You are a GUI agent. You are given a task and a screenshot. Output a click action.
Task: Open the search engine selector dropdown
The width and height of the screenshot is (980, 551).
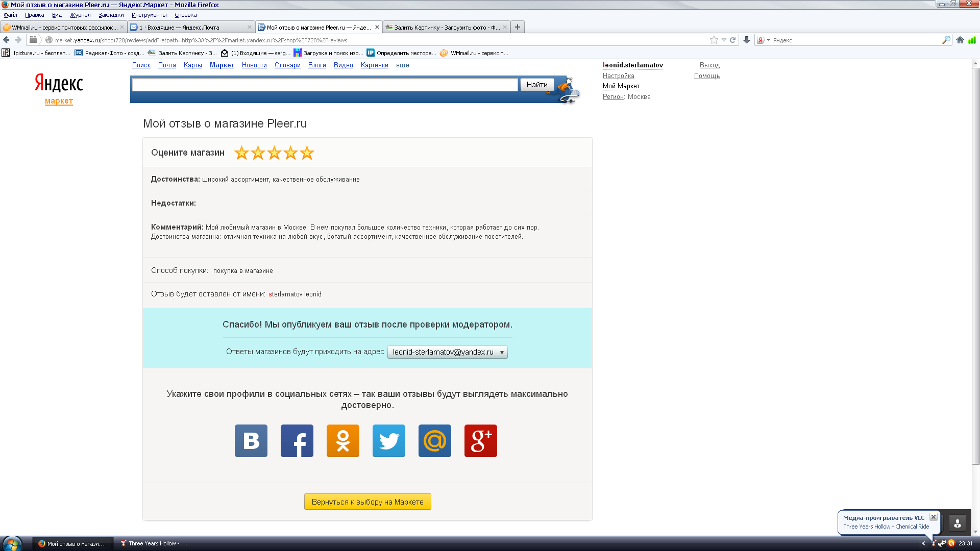(764, 40)
